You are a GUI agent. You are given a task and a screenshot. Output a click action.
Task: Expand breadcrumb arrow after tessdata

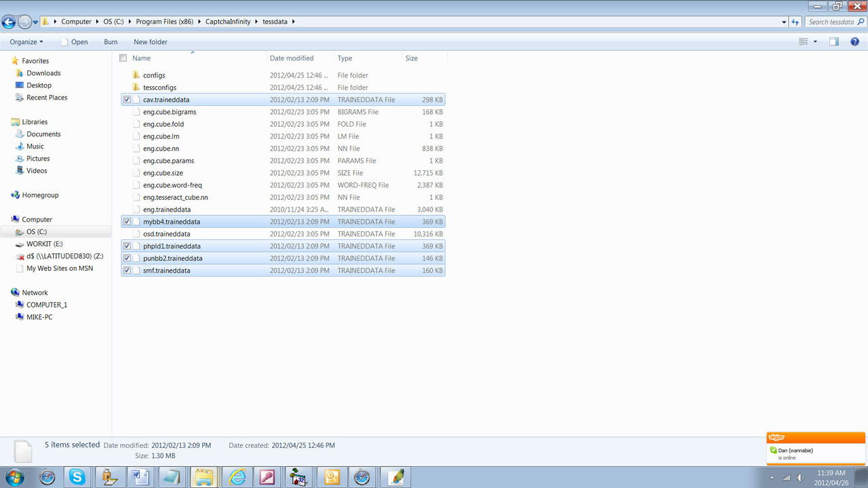294,22
